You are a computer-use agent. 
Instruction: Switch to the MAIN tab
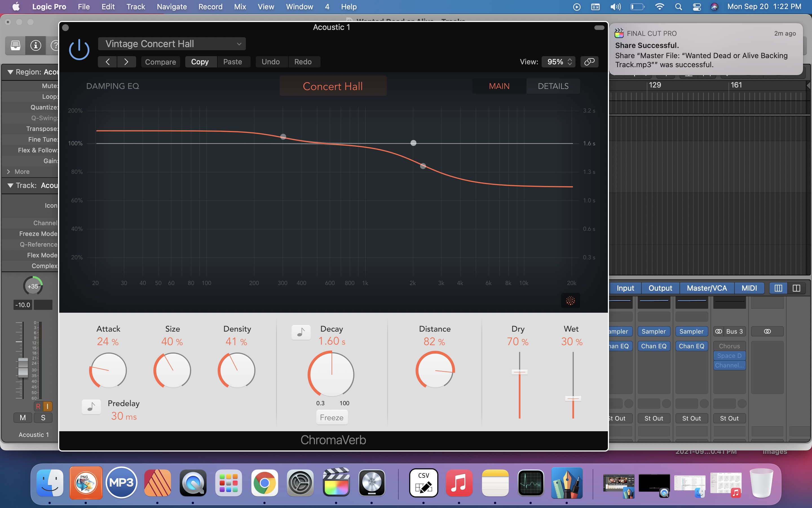(x=499, y=86)
